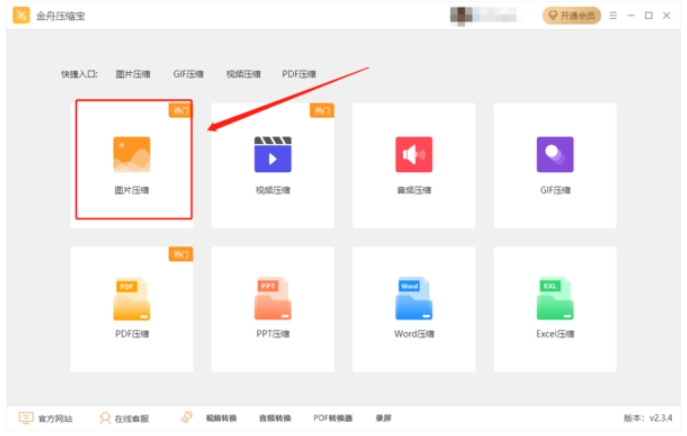Click the 金舟压缩宝 app logo
687x436 pixels.
click(x=21, y=15)
